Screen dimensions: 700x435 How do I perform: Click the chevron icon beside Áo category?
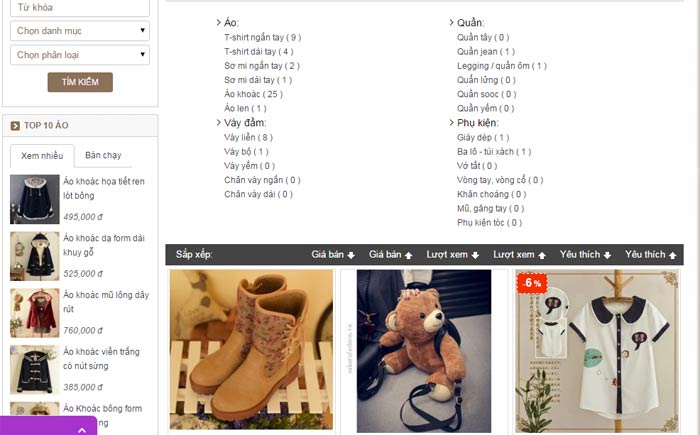[x=219, y=22]
